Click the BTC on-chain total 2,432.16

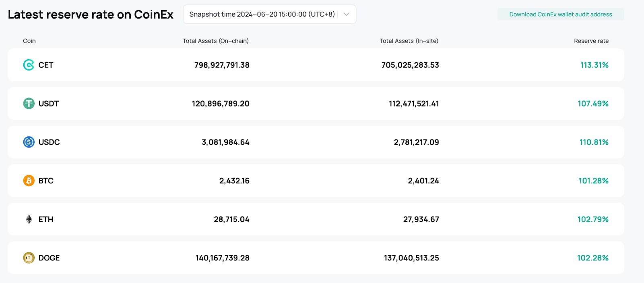(234, 181)
